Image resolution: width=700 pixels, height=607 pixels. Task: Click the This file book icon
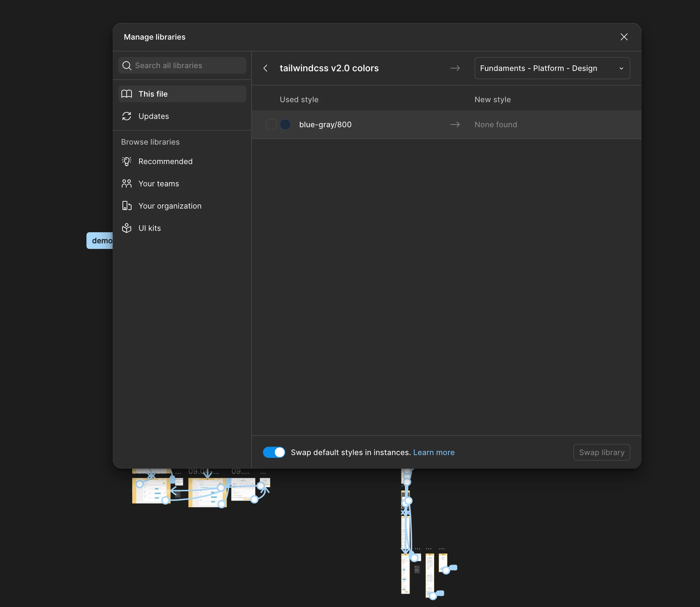[127, 94]
